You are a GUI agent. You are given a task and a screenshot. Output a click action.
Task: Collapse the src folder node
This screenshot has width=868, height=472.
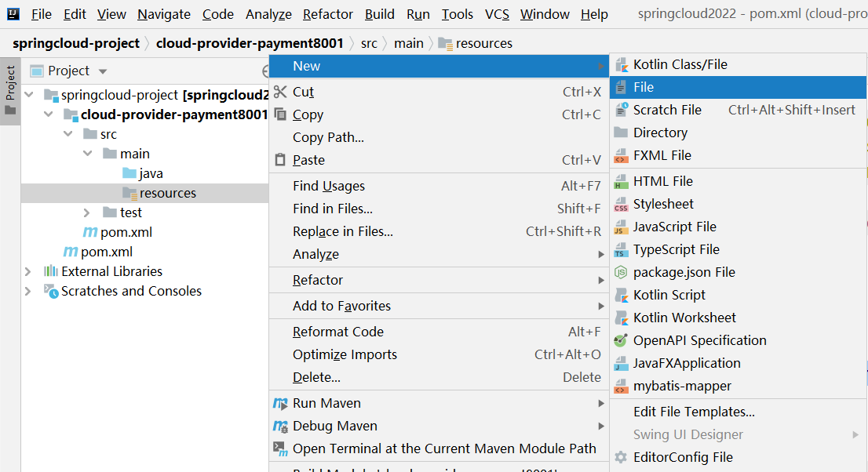pyautogui.click(x=68, y=134)
